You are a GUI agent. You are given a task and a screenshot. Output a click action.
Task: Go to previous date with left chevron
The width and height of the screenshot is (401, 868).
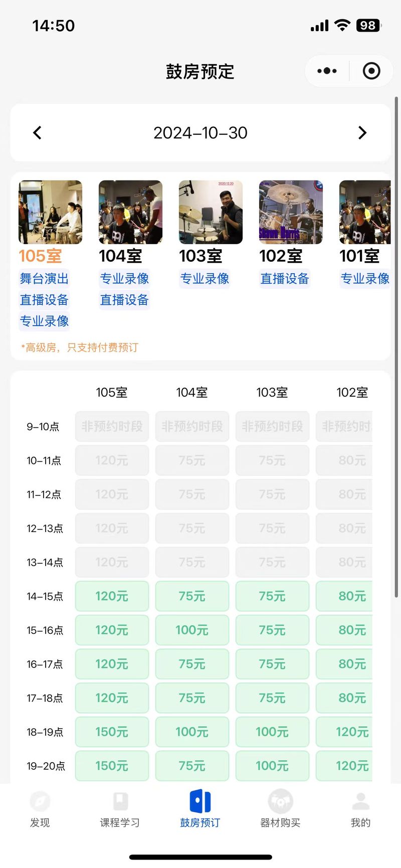click(38, 133)
